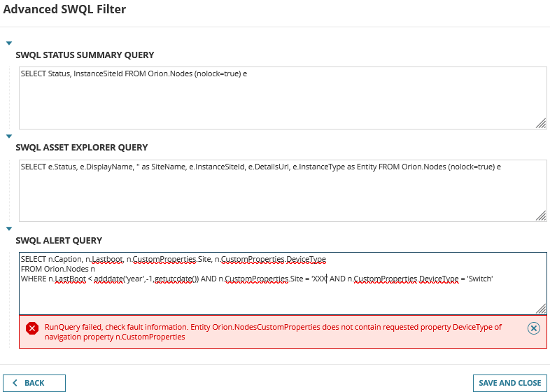
Task: Click the SWQL Status Summary Query heading
Action: pos(85,55)
